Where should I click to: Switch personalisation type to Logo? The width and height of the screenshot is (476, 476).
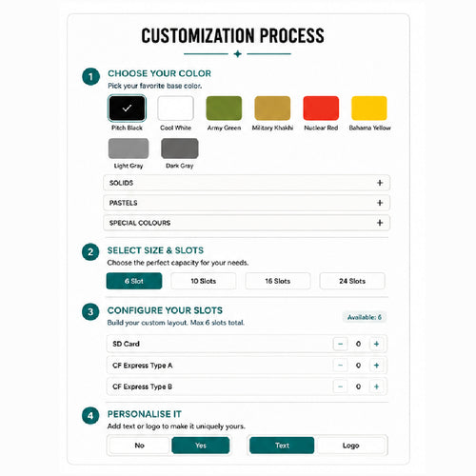351,446
